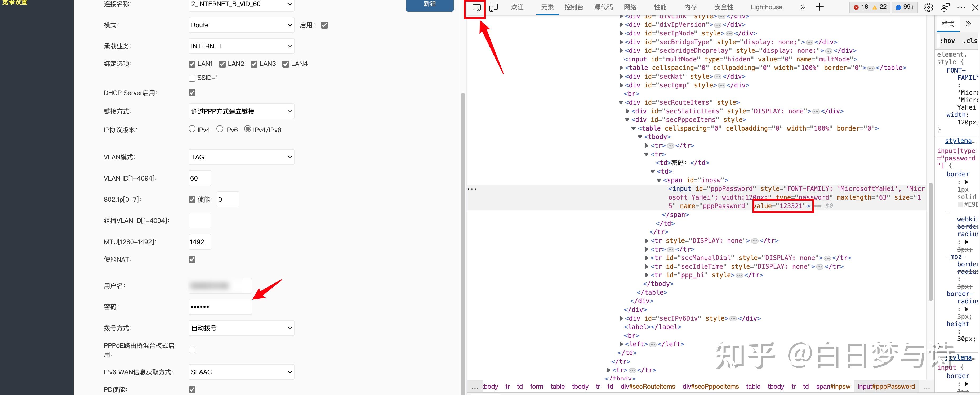Enable the SSID-1 checkbox

[x=192, y=78]
